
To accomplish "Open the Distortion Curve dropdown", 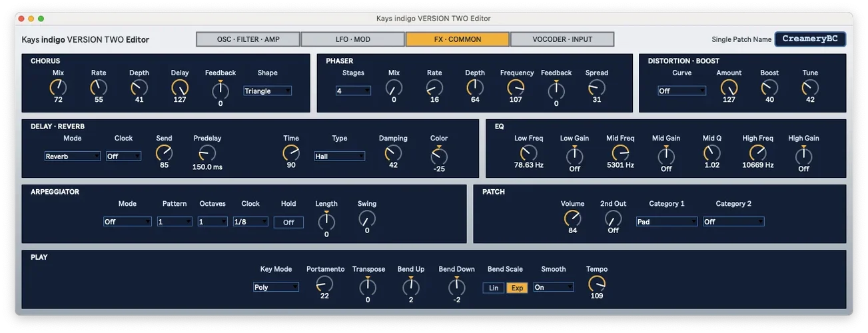I will click(x=681, y=91).
